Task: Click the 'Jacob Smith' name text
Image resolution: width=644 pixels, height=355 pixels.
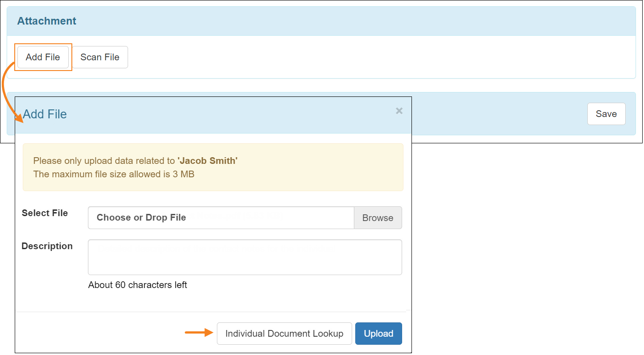Action: [208, 161]
